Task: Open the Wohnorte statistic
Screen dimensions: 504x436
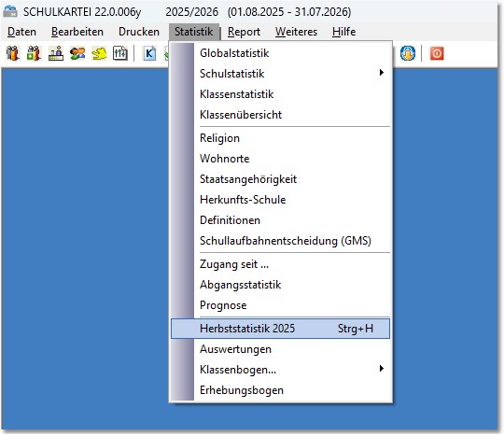Action: 280,159
